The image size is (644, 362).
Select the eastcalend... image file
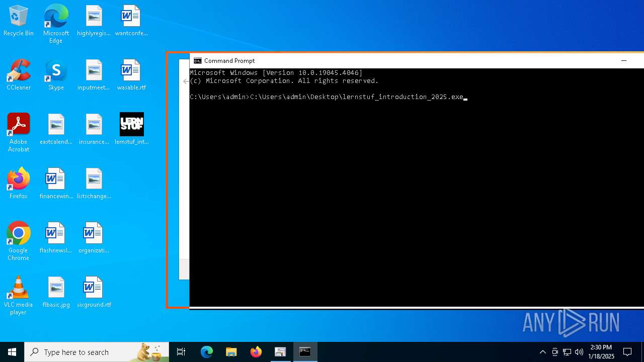pyautogui.click(x=56, y=129)
